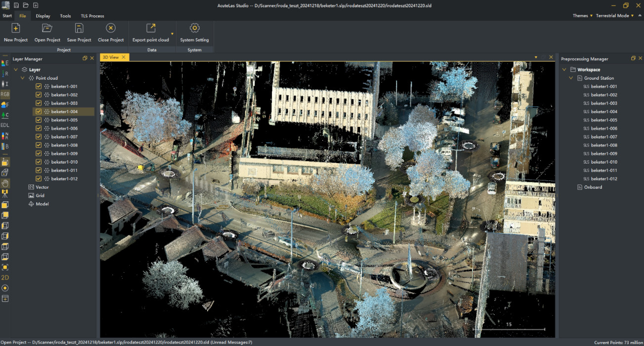Open the System Setting gear
Viewport: 644px width, 346px height.
[194, 29]
